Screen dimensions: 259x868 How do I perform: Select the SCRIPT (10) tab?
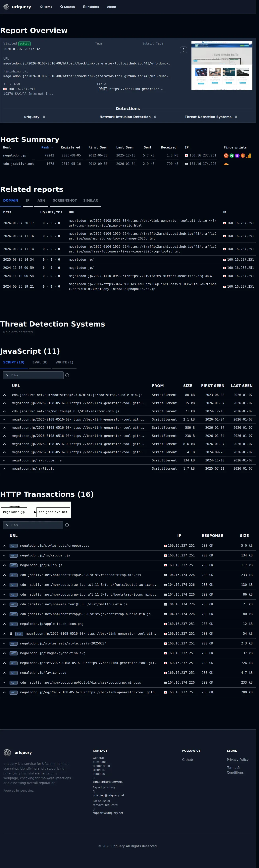(14, 363)
